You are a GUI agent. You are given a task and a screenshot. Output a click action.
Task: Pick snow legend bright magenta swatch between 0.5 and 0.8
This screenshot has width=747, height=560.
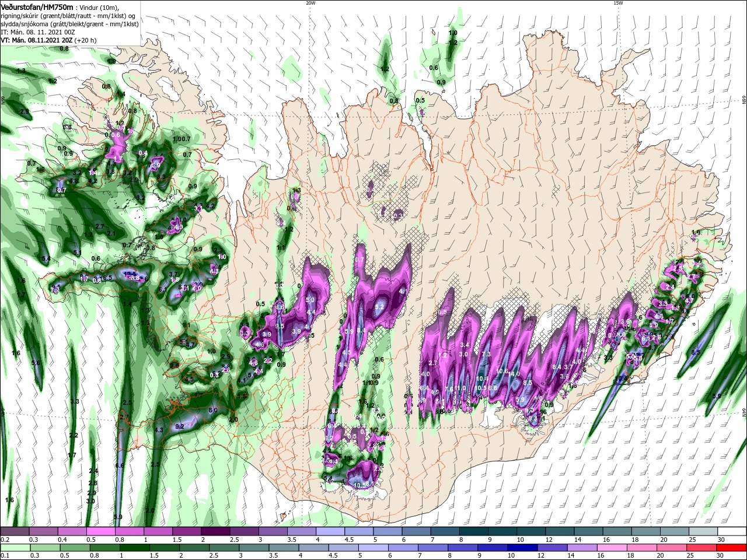pos(100,531)
